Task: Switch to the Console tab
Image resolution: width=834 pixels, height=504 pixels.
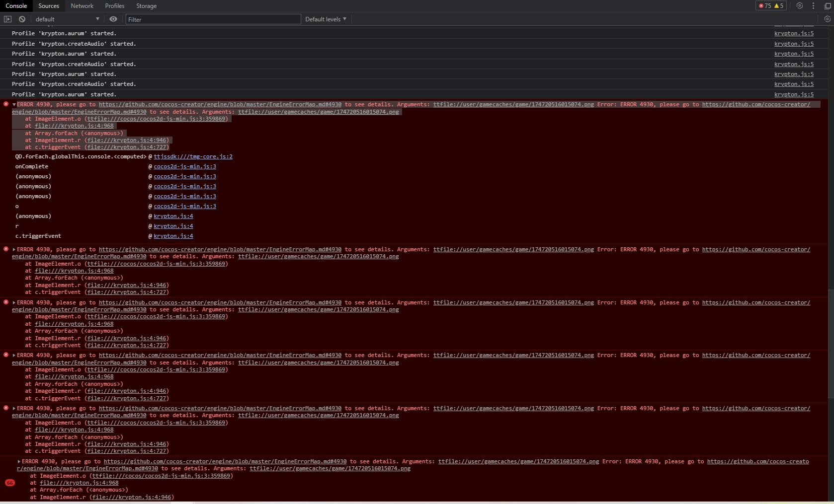Action: 16,6
